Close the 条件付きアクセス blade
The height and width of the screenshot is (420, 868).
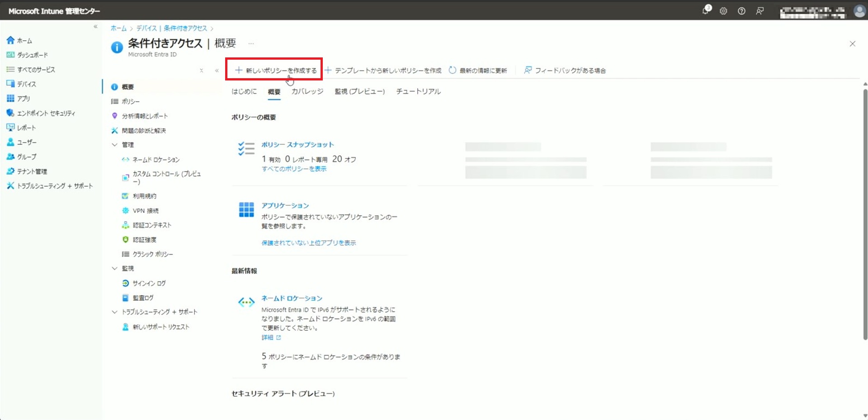pyautogui.click(x=852, y=44)
